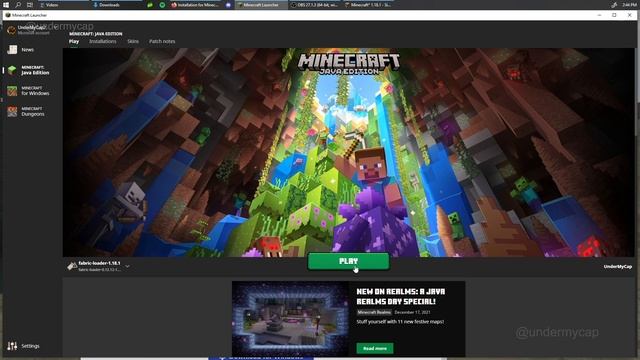Click the green Spotify taskbar icon
Image resolution: width=640 pixels, height=360 pixels.
pyautogui.click(x=162, y=5)
